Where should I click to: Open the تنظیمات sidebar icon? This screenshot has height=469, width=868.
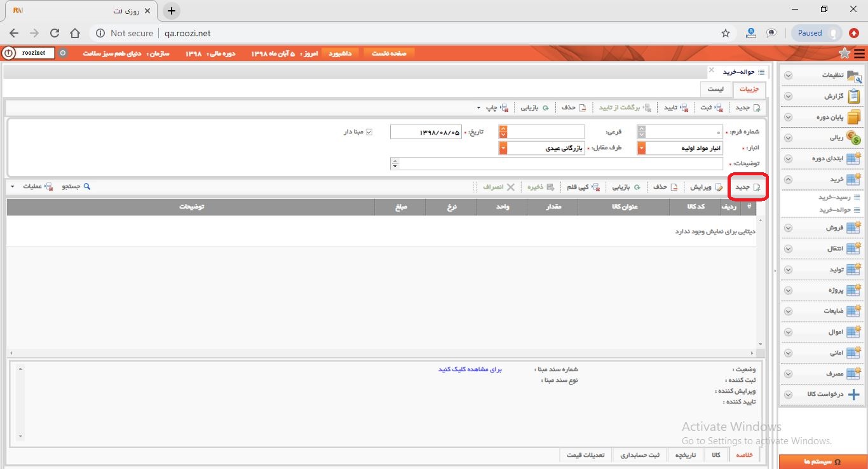click(853, 76)
